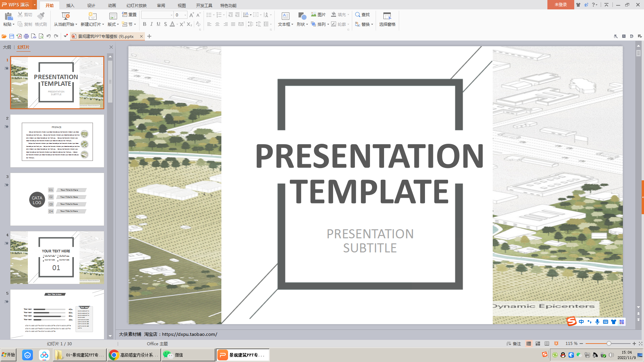Open the 动画 (Animation) ribbon tab

(112, 5)
